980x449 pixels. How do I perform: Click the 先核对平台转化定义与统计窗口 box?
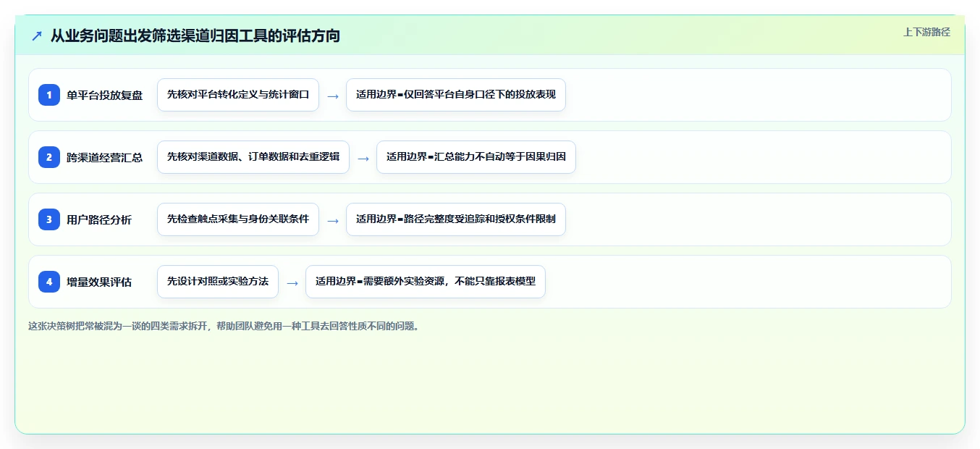click(238, 95)
